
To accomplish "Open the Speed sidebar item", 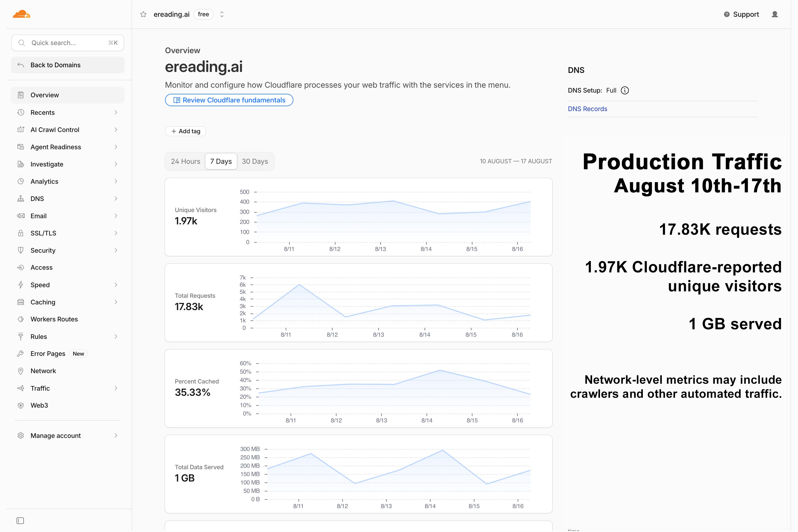I will (x=67, y=285).
